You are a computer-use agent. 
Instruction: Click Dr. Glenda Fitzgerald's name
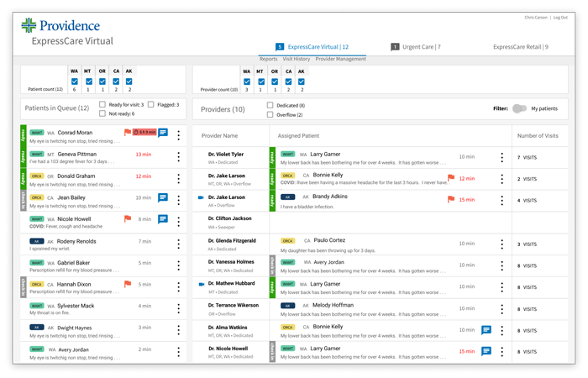[232, 241]
